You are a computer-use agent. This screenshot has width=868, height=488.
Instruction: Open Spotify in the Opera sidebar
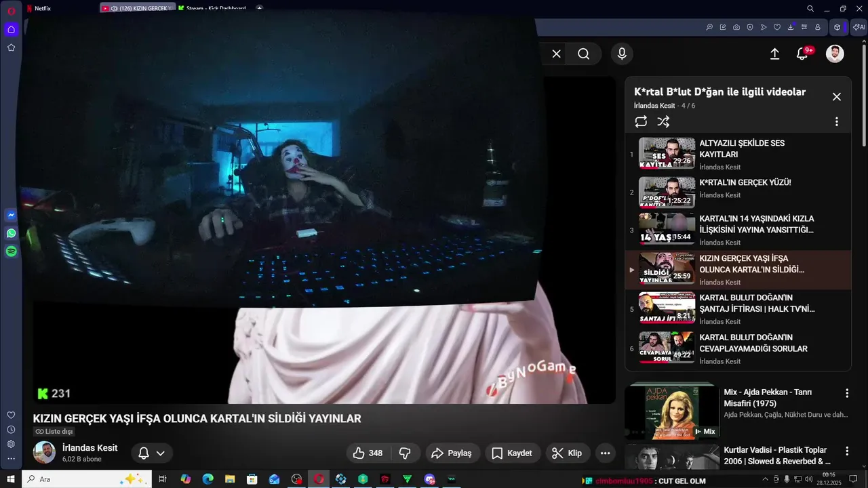(11, 251)
